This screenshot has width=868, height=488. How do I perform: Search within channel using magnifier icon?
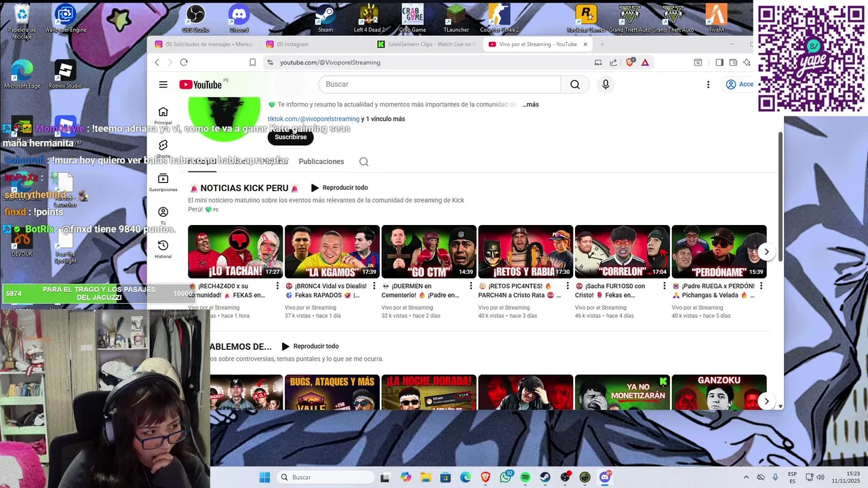[363, 161]
